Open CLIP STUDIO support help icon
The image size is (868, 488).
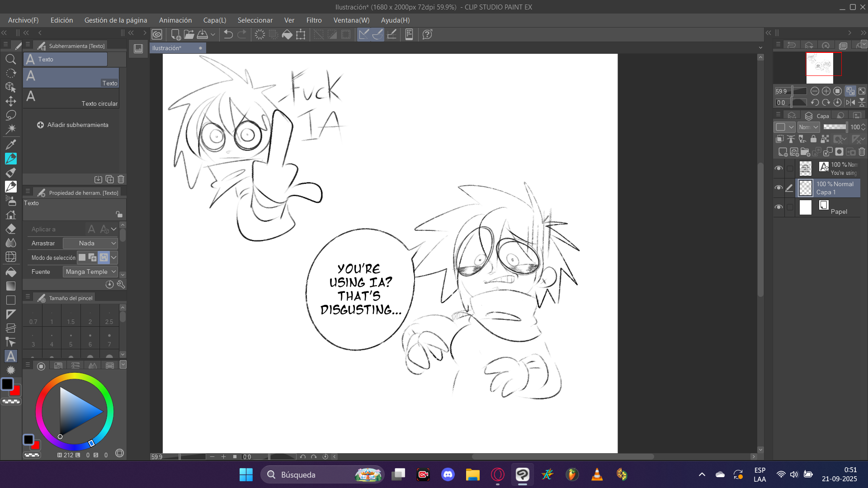coord(427,34)
